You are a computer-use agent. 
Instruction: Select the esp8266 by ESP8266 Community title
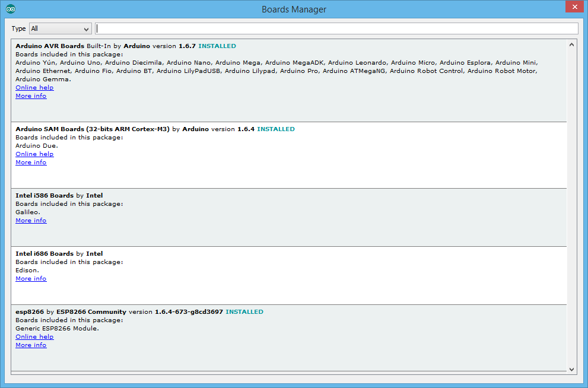coord(71,311)
